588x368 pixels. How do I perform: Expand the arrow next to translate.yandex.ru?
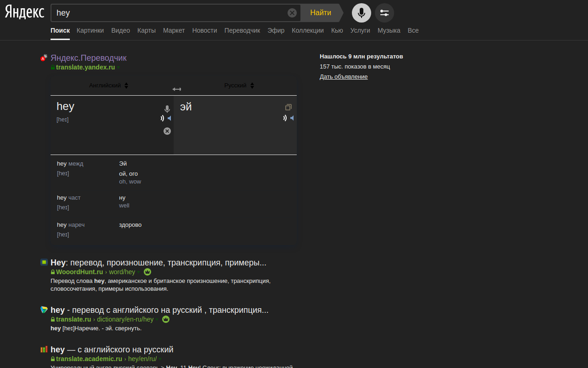(x=119, y=68)
